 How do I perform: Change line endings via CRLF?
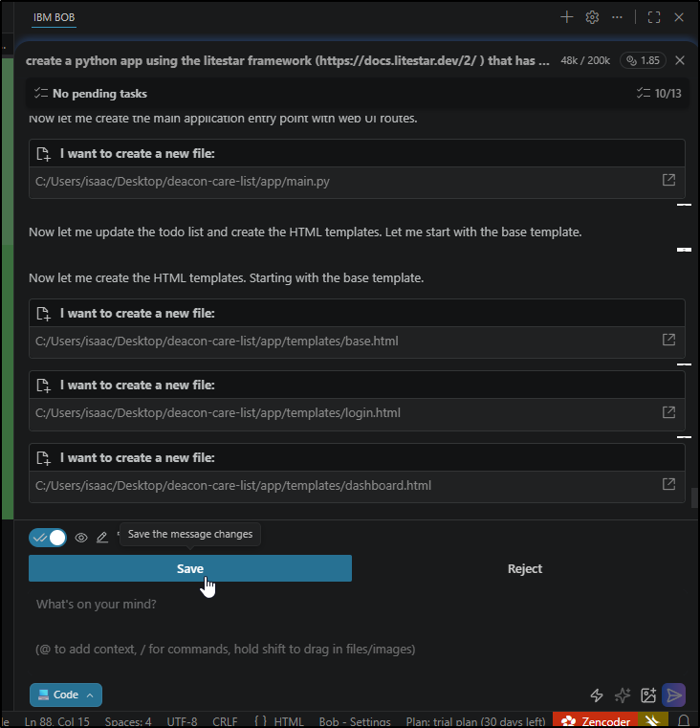point(225,721)
